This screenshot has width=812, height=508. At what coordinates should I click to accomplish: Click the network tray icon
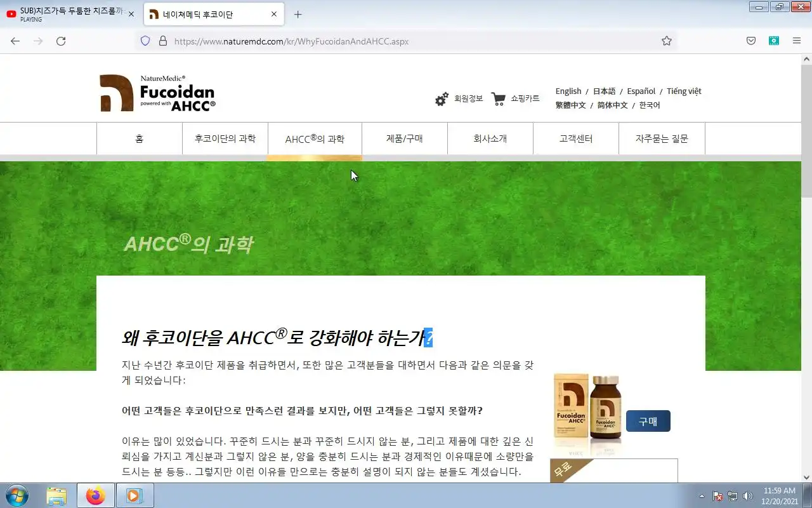[733, 496]
